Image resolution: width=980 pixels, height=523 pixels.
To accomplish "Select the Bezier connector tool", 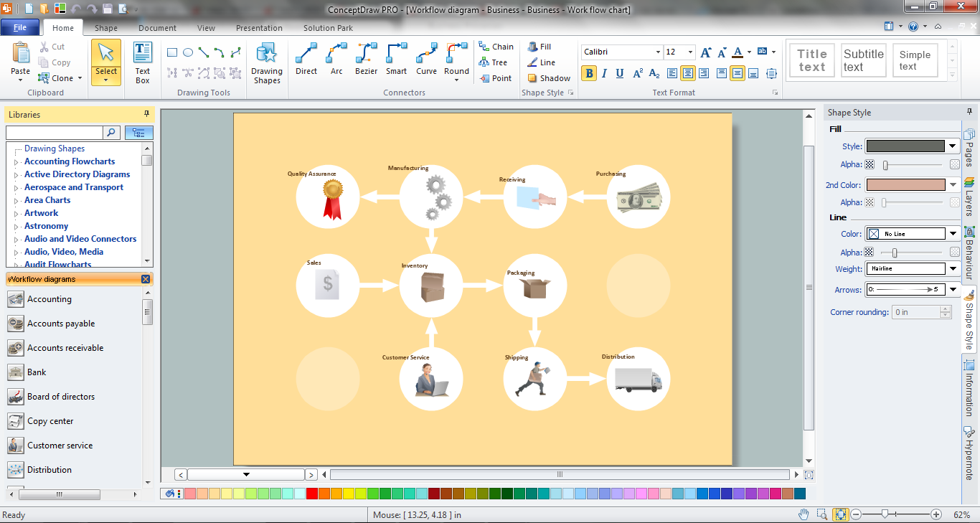I will 366,59.
